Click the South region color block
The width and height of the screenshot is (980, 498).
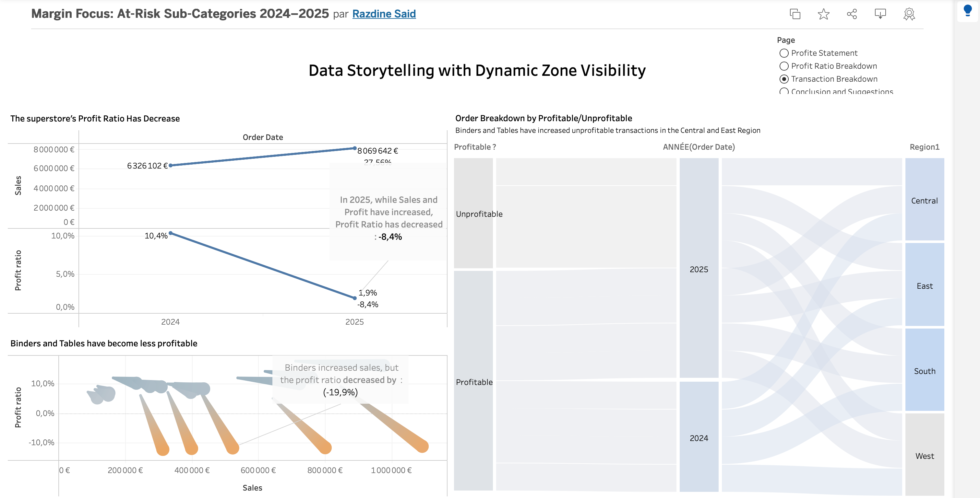(925, 370)
